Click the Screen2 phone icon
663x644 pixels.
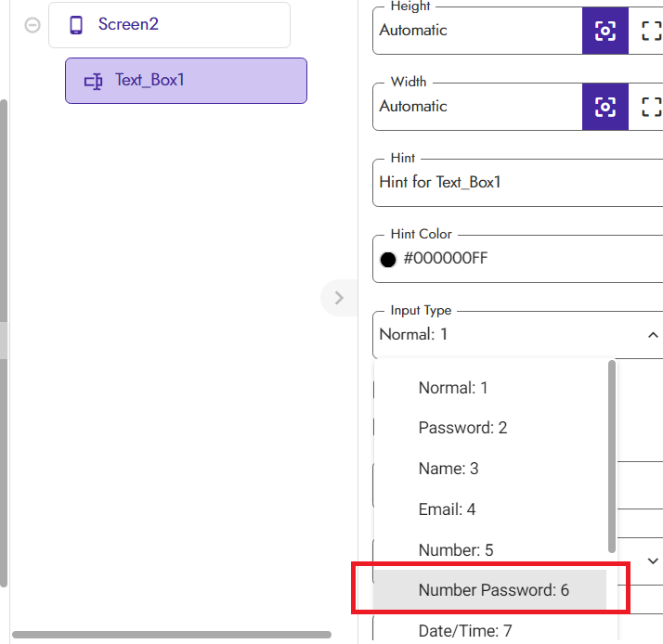tap(77, 25)
